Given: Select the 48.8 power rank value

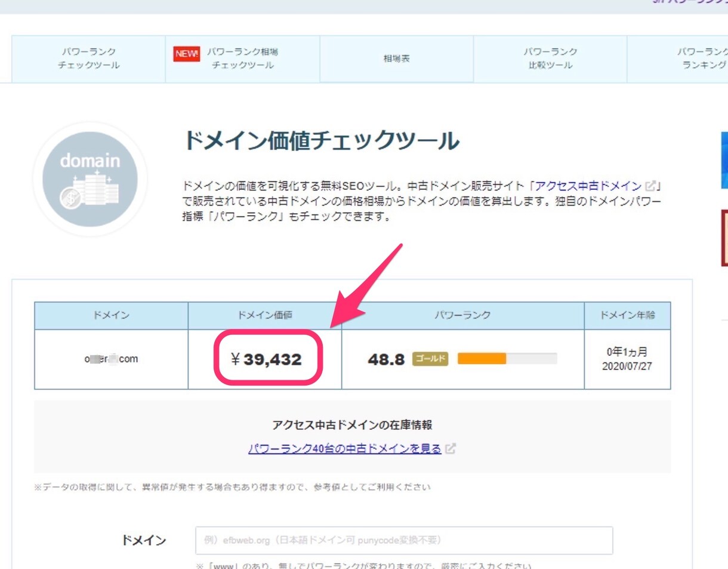Looking at the screenshot, I should click(386, 359).
